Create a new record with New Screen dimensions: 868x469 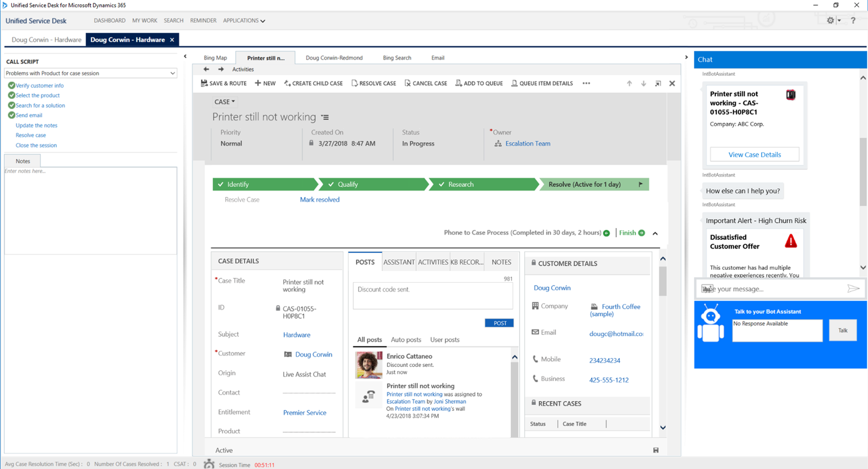[265, 84]
